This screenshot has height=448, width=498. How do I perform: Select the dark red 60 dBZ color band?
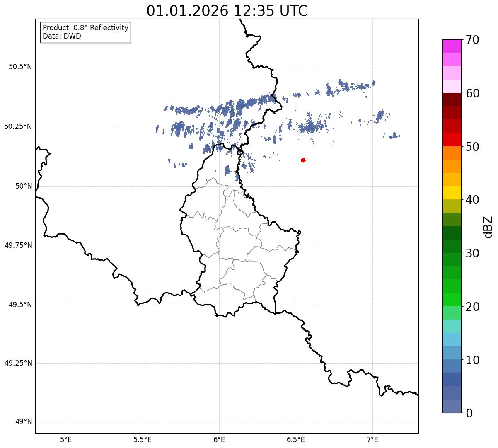pyautogui.click(x=452, y=99)
